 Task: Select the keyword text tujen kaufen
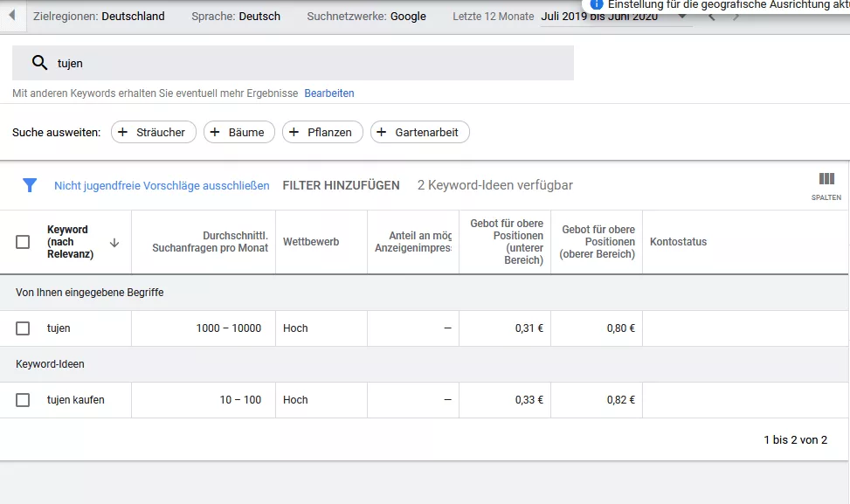75,400
